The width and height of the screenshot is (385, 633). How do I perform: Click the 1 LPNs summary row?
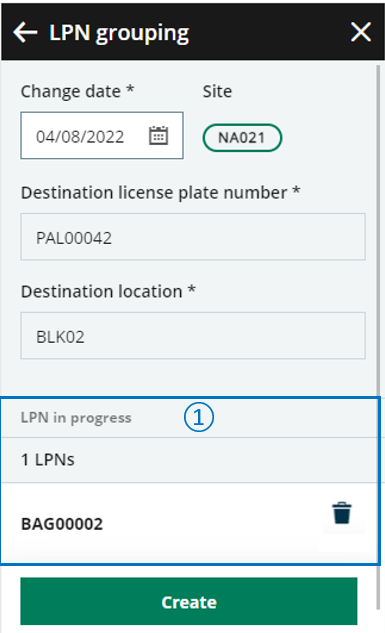pyautogui.click(x=189, y=460)
